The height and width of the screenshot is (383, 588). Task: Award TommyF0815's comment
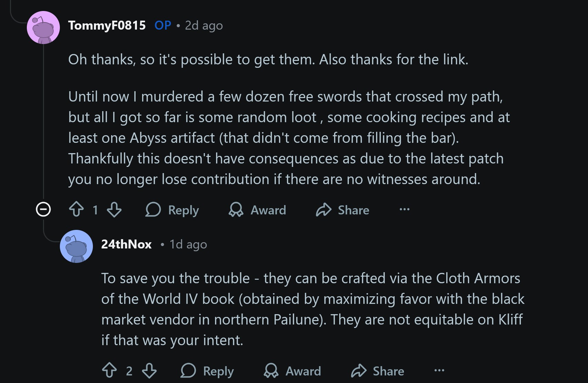(257, 210)
